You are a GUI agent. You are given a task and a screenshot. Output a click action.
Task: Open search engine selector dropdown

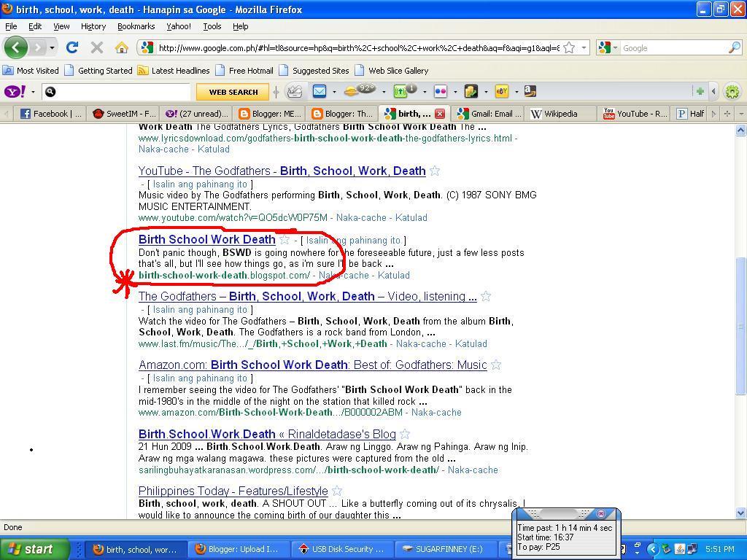615,47
